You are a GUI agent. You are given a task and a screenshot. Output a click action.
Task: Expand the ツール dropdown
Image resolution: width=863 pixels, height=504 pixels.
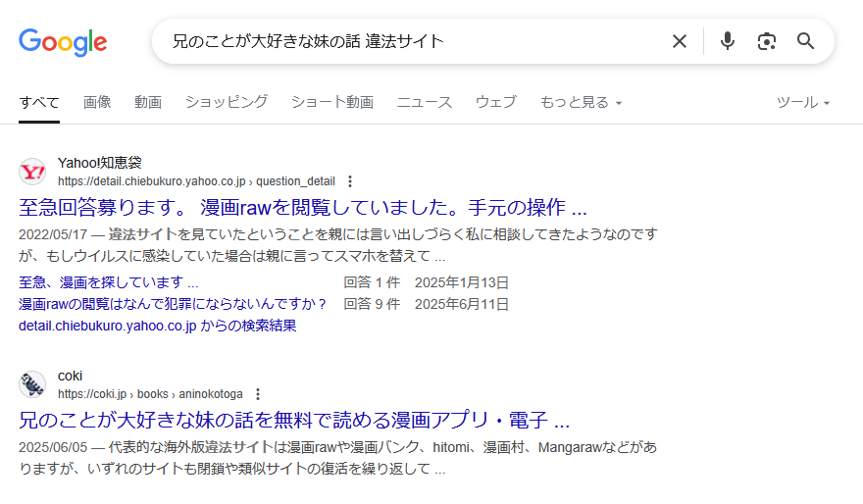(803, 102)
